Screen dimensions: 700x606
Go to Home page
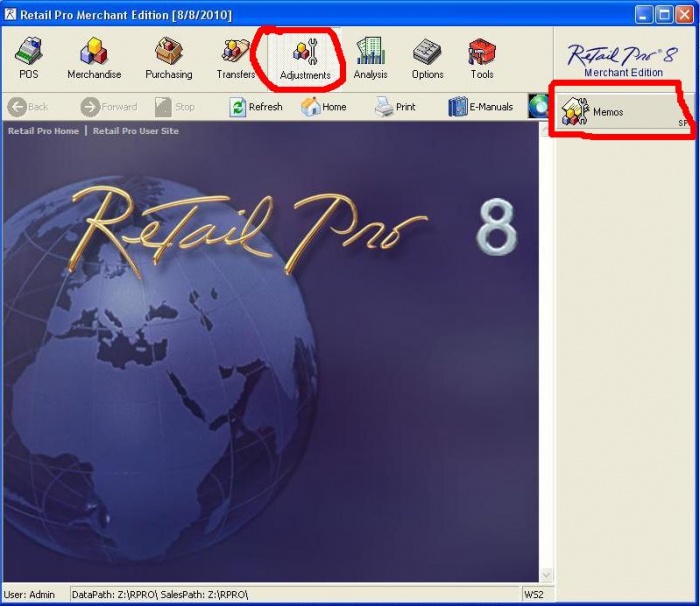click(x=324, y=107)
